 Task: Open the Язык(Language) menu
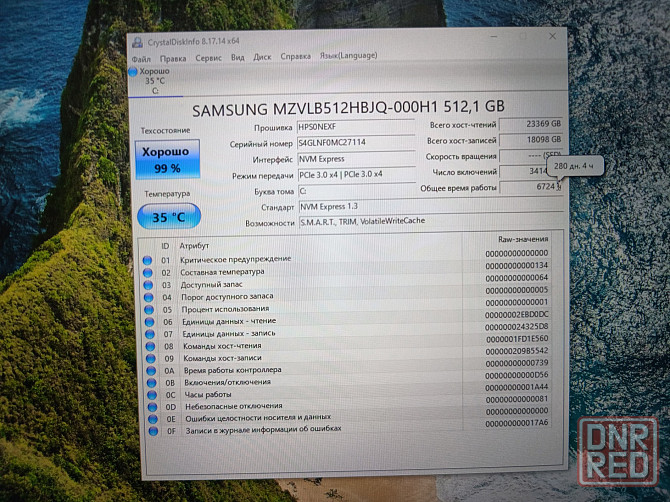(x=348, y=56)
